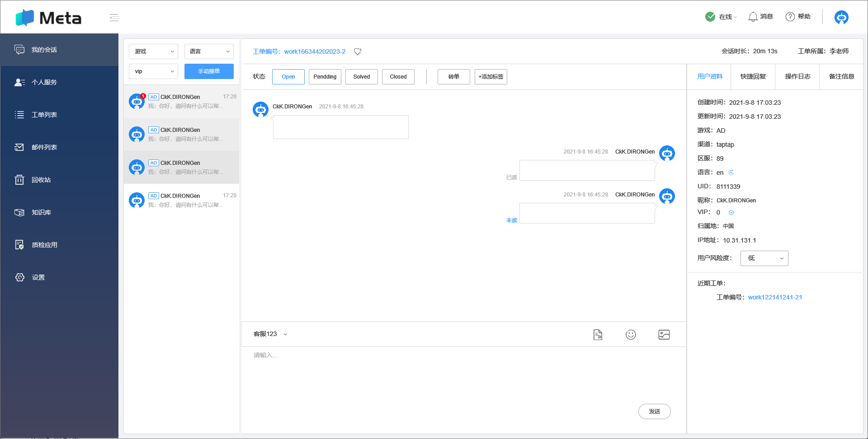
Task: Collapse the sidebar with the menu fold icon
Action: (114, 18)
